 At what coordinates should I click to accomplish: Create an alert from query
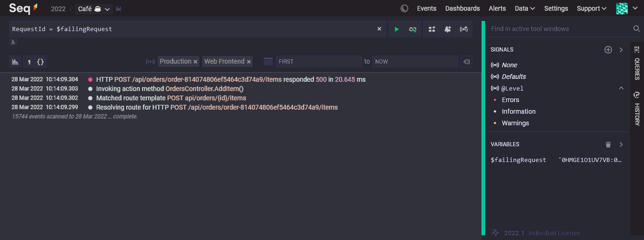[448, 29]
